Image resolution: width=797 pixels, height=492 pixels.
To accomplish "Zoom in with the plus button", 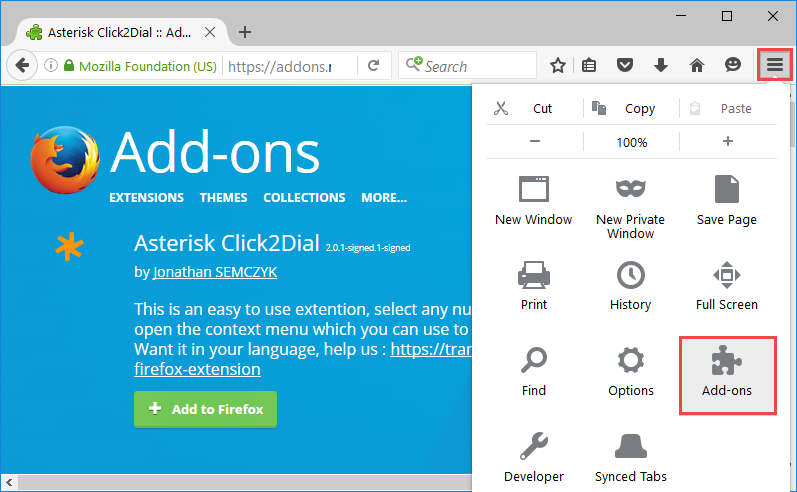I will click(728, 141).
